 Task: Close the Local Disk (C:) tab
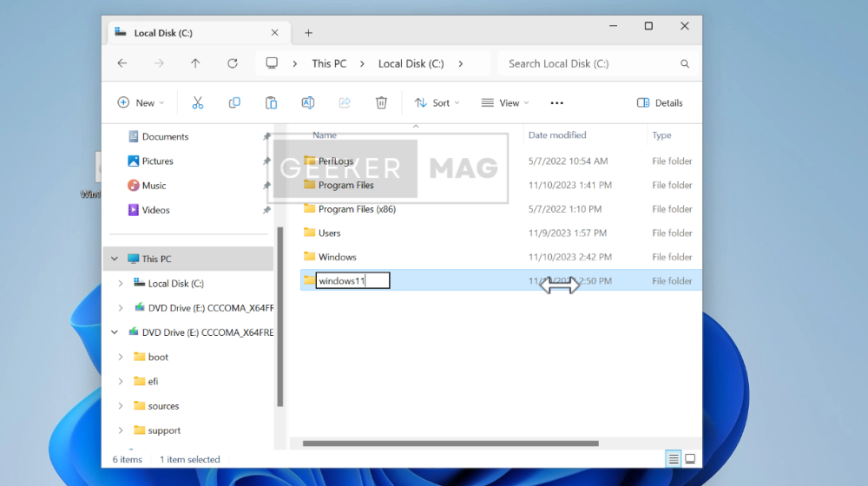pos(274,33)
